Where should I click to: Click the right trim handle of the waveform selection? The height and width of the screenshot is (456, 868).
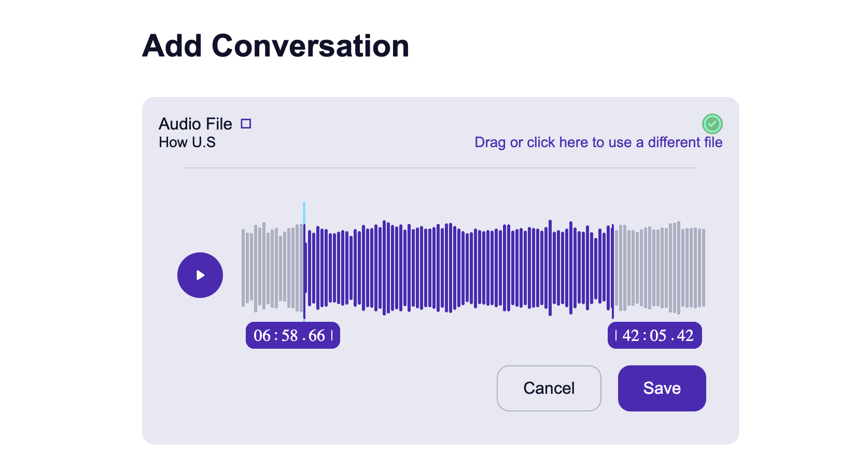coord(613,272)
